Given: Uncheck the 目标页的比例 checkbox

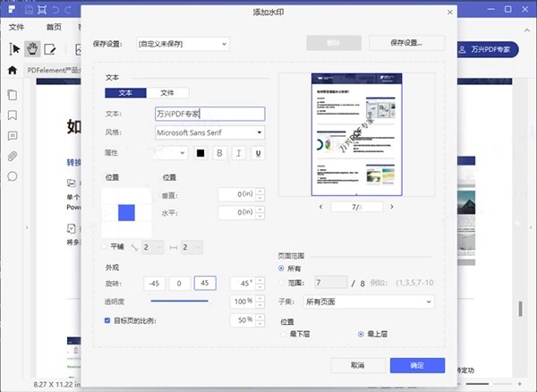Looking at the screenshot, I should (108, 319).
